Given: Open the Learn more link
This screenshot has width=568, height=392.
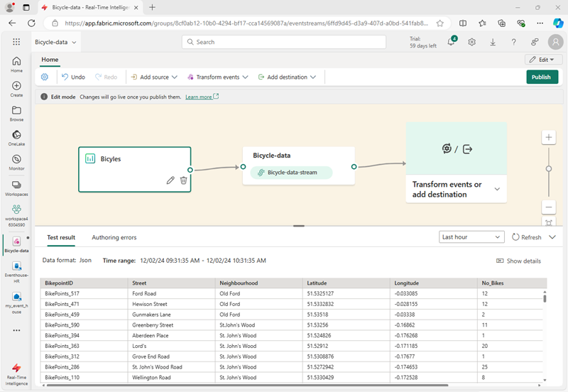Looking at the screenshot, I should pos(202,97).
